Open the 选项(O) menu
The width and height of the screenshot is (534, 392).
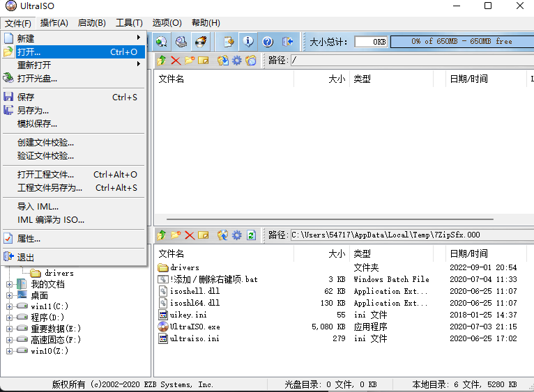pos(167,23)
